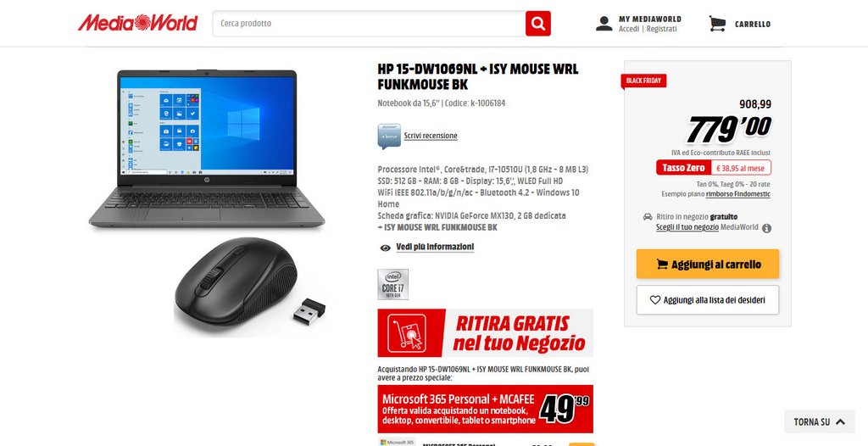This screenshot has width=868, height=446.
Task: Click Registrati link in header
Action: [x=661, y=29]
